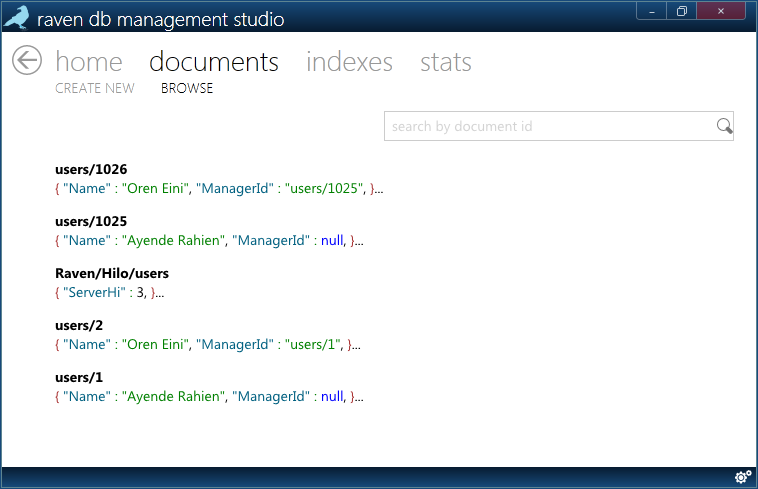Focus the search by document id field

click(559, 126)
